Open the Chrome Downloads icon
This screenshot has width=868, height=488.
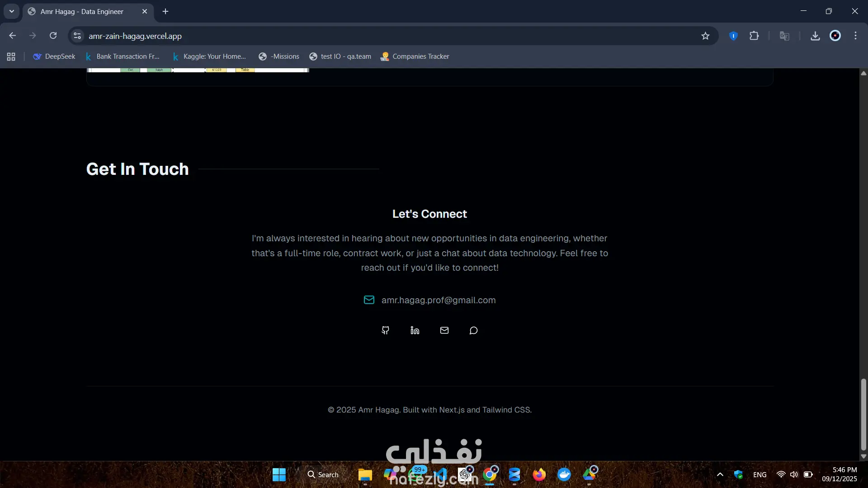(x=815, y=36)
